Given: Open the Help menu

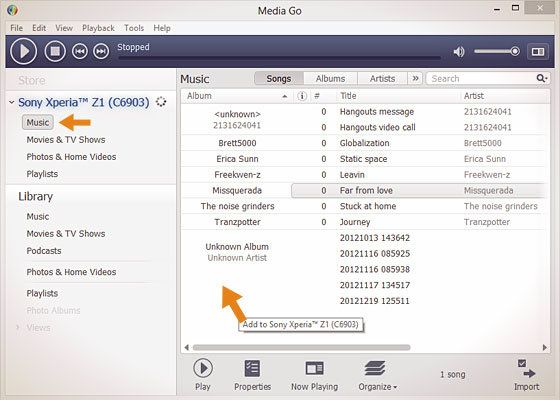Looking at the screenshot, I should point(162,28).
